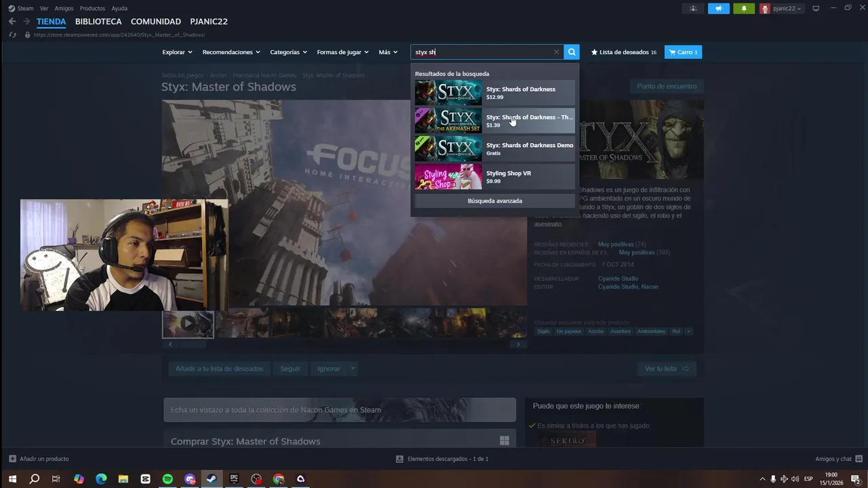Open the Amigos menu
The image size is (868, 488).
click(x=64, y=8)
